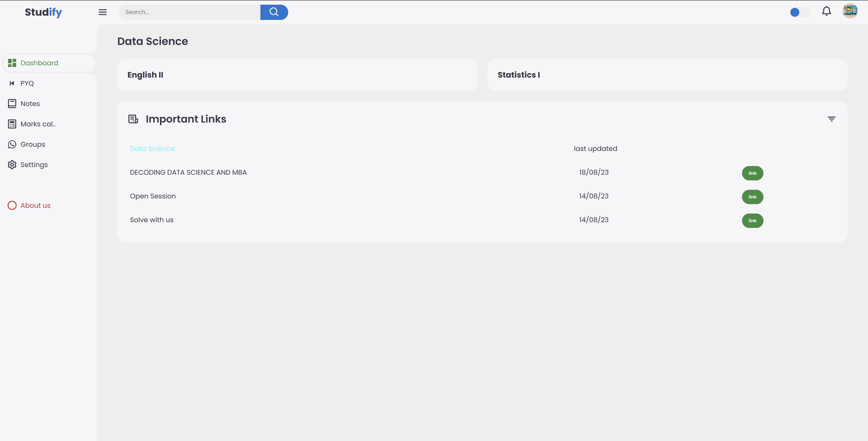Click the hamburger menu icon

(102, 12)
